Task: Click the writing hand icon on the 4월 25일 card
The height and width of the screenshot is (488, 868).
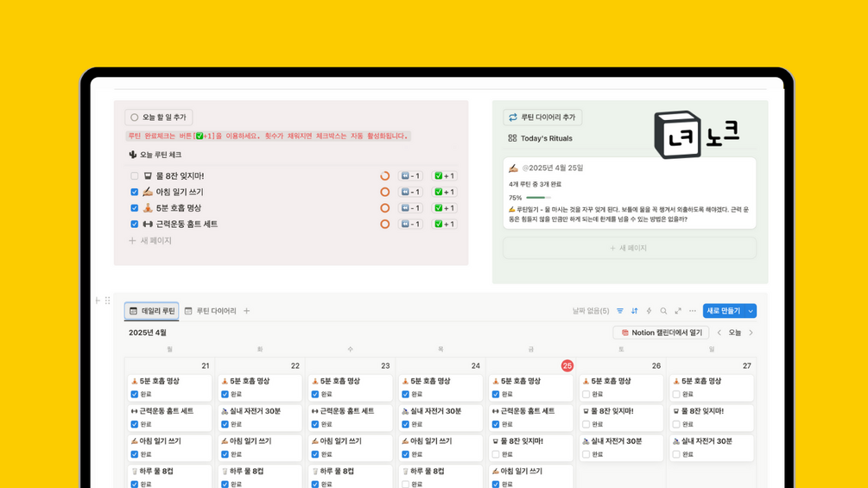Action: 513,168
